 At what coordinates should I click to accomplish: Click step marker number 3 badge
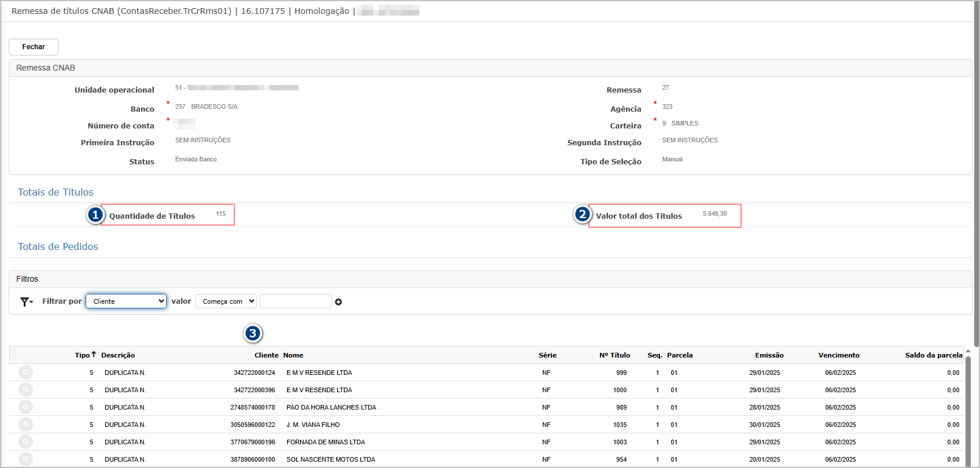tap(253, 333)
